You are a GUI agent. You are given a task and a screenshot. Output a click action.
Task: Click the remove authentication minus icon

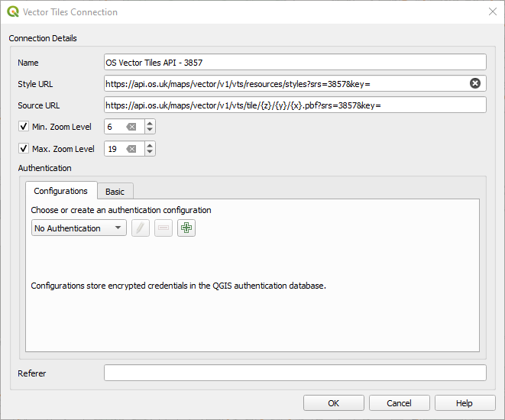[163, 228]
